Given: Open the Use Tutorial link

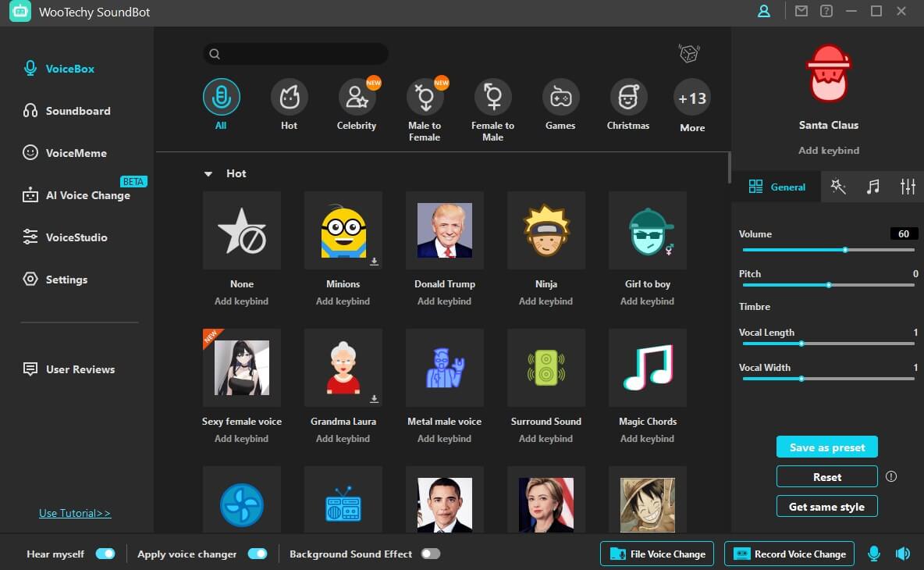Looking at the screenshot, I should [75, 513].
